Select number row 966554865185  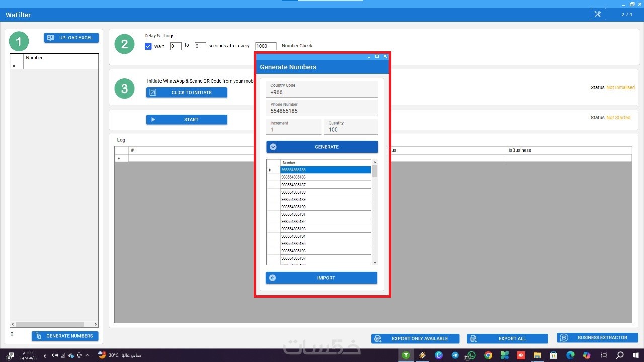[326, 170]
